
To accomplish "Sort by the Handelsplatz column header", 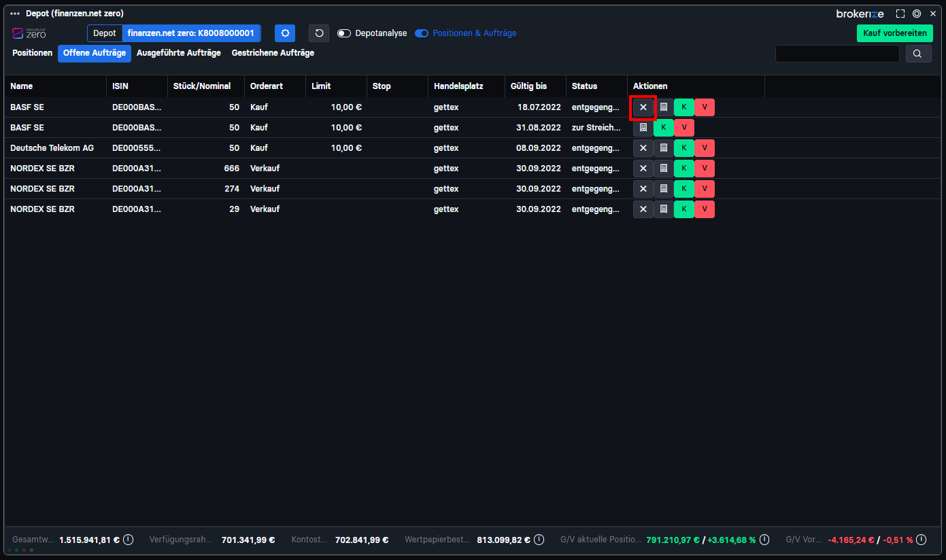I will (x=467, y=86).
